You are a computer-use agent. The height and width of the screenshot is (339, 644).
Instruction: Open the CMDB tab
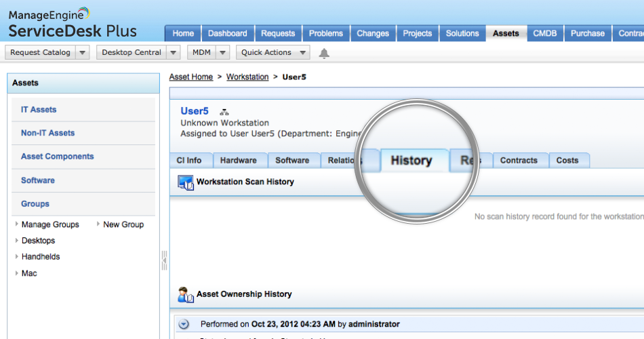545,33
